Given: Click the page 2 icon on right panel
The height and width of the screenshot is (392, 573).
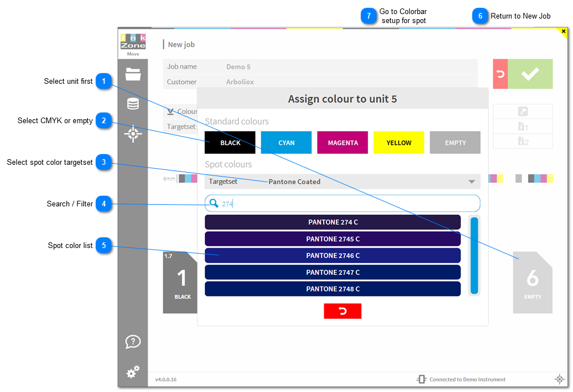Looking at the screenshot, I should tap(523, 141).
